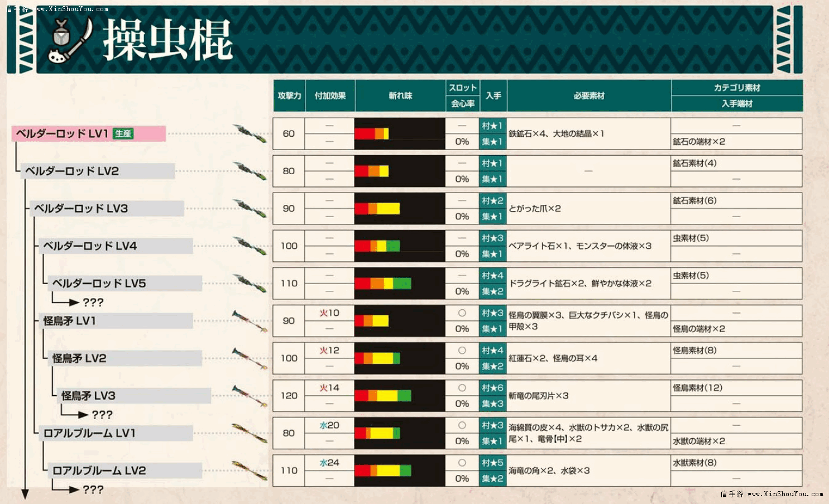Viewport: 829px width, 504px height.
Task: Click the ベルダーロッド LV1 weapon image
Action: point(250,134)
